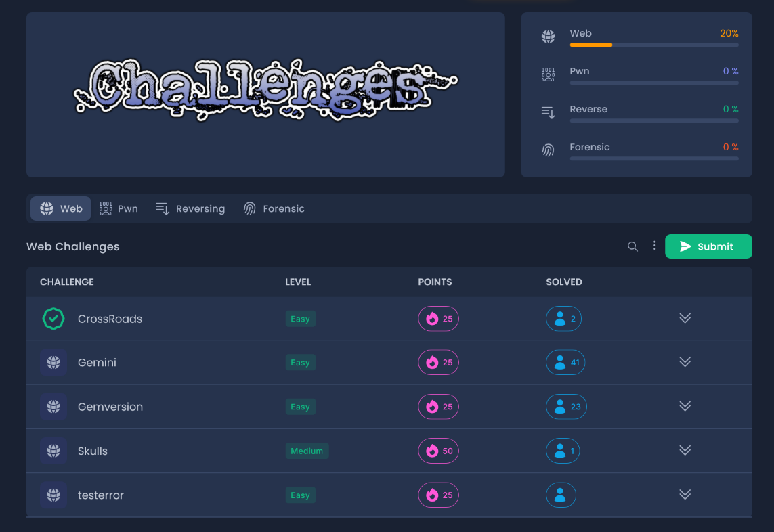The image size is (774, 532).
Task: Click the Skulls 50 points badge
Action: coord(438,451)
